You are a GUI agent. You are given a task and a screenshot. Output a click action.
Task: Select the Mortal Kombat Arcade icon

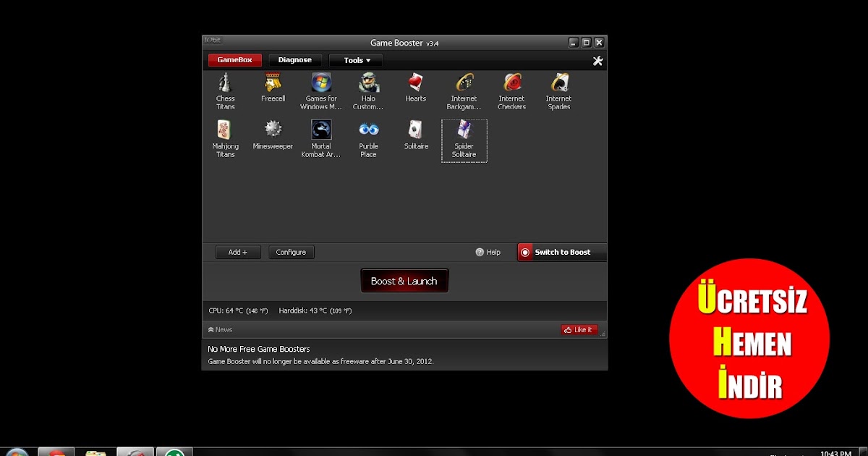(x=321, y=130)
